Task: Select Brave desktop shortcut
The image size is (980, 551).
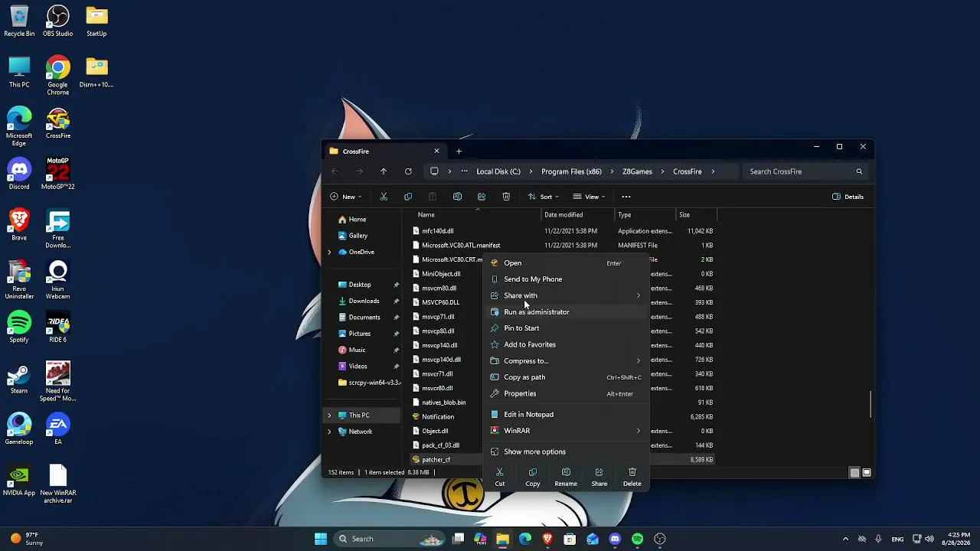Action: (19, 226)
